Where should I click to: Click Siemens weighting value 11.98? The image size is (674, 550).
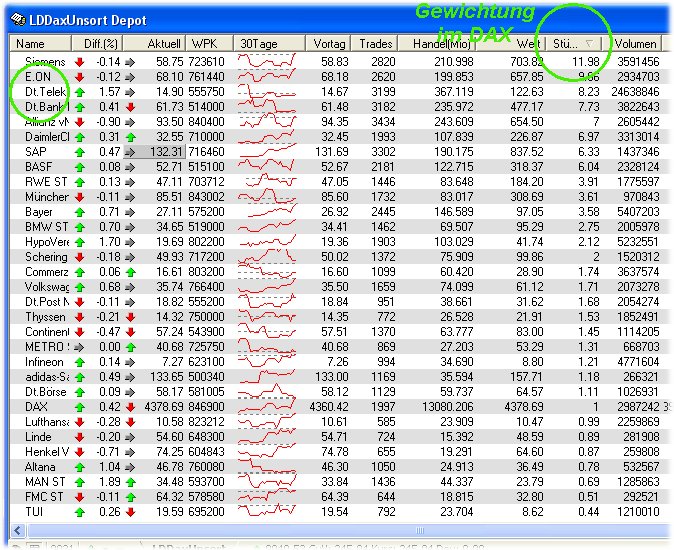tap(585, 62)
